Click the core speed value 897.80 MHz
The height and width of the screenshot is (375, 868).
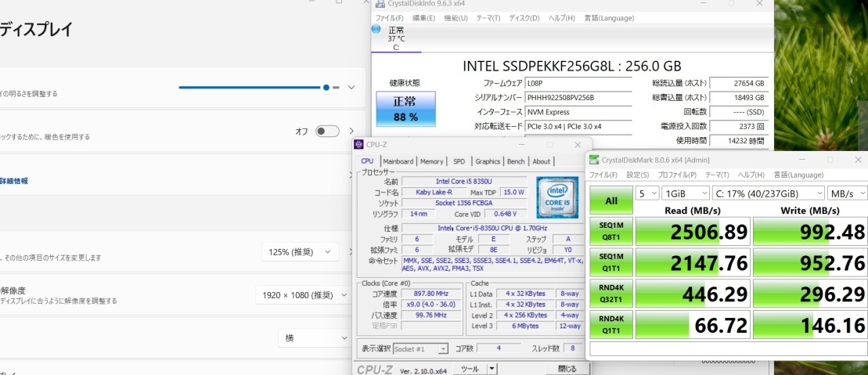[430, 294]
